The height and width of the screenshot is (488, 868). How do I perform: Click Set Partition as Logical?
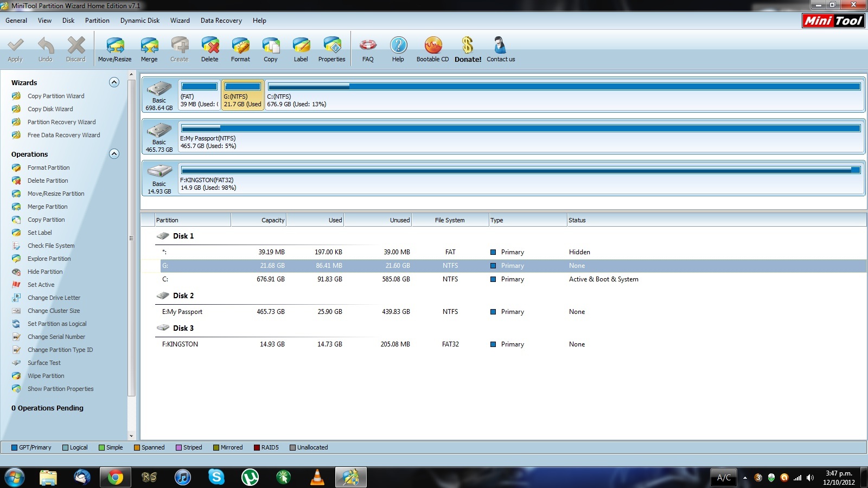click(x=57, y=324)
